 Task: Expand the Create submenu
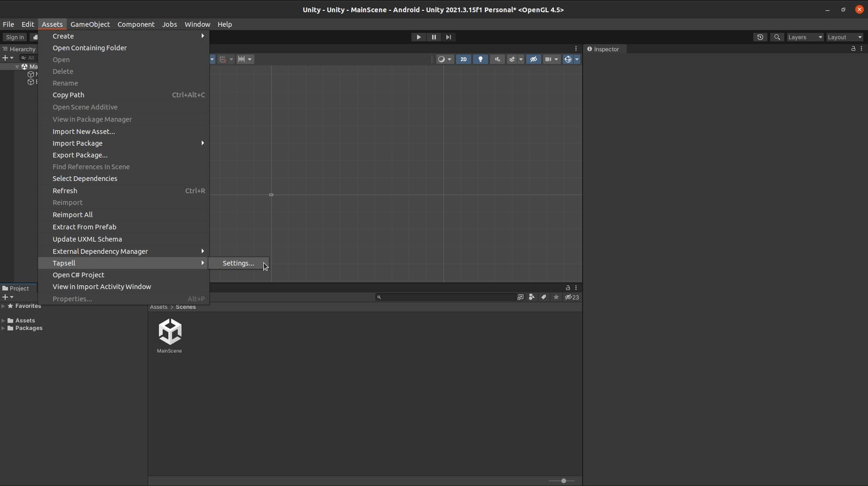(124, 36)
